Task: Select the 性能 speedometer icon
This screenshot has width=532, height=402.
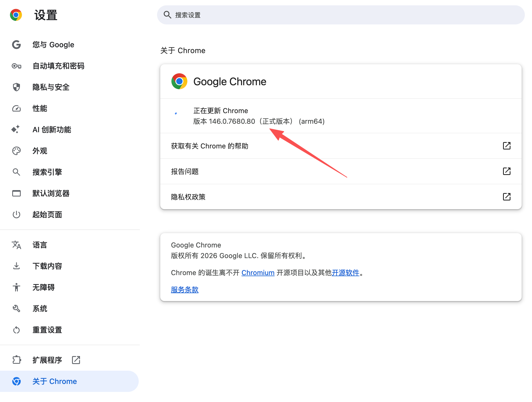Action: [x=16, y=108]
